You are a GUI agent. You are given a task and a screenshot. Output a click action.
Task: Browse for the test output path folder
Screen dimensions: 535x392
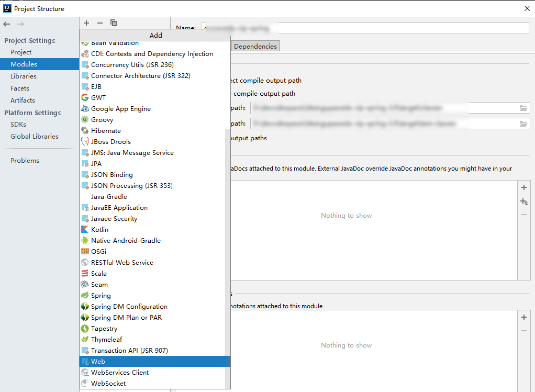523,124
